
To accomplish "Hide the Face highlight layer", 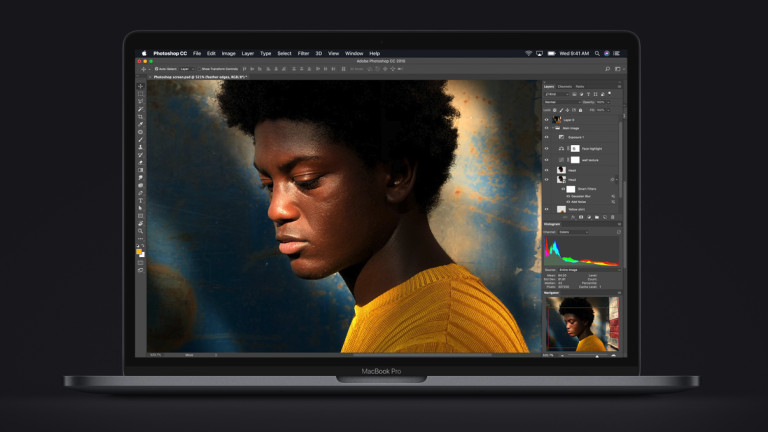I will (546, 148).
